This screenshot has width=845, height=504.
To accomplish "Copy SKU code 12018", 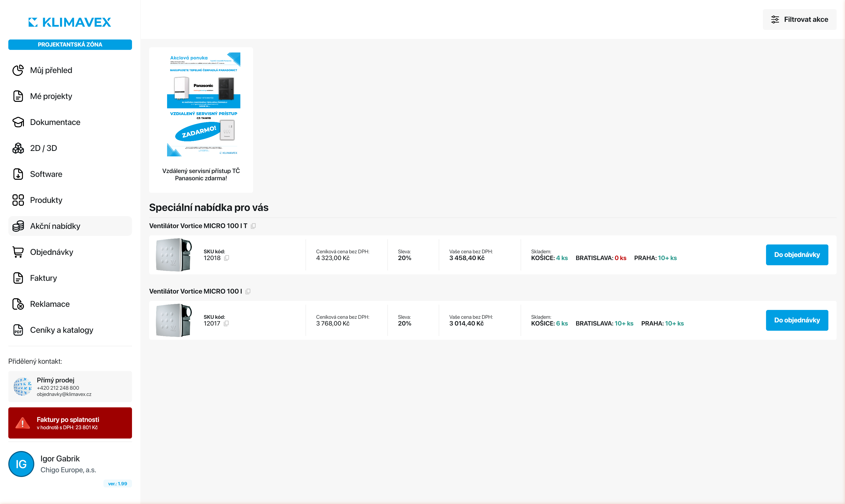I will click(227, 258).
